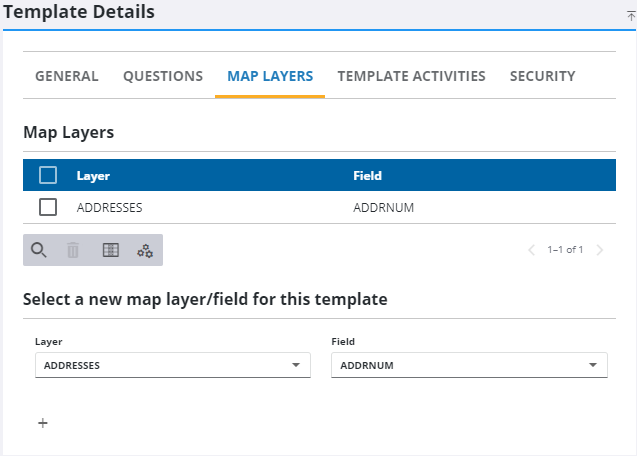The height and width of the screenshot is (456, 637).
Task: Sort by the Layer column header
Action: [x=93, y=176]
